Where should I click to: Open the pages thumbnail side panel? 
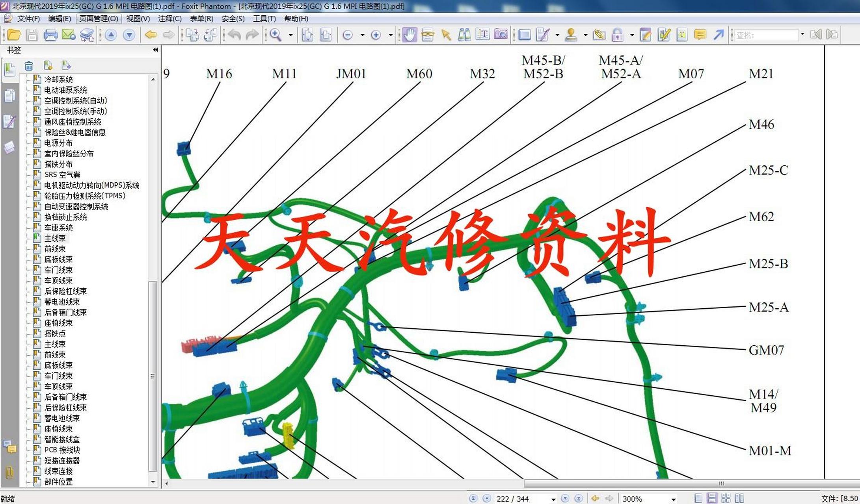tap(9, 96)
